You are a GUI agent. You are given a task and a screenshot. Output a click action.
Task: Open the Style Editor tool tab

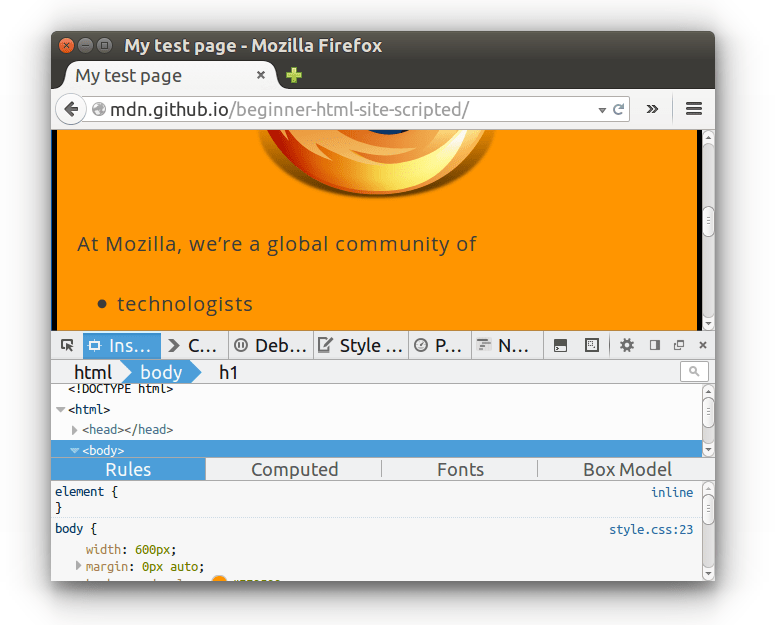coord(360,345)
